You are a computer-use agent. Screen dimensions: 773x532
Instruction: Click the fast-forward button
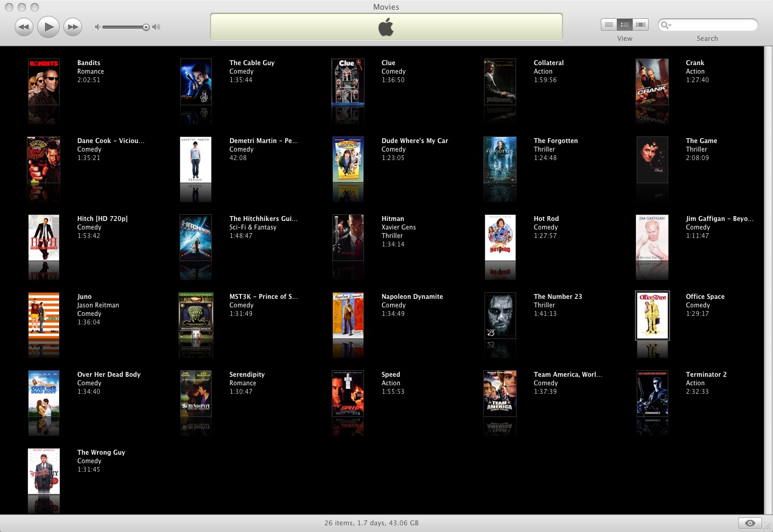pos(72,27)
